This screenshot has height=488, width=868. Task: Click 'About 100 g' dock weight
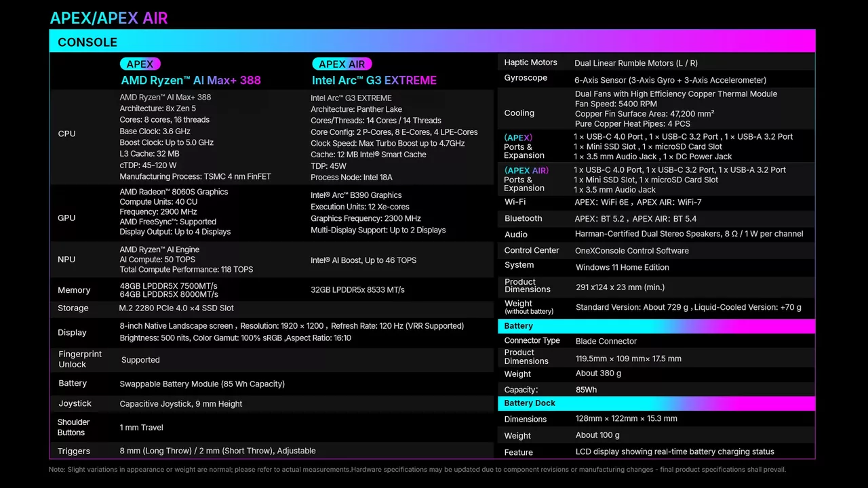[597, 435]
